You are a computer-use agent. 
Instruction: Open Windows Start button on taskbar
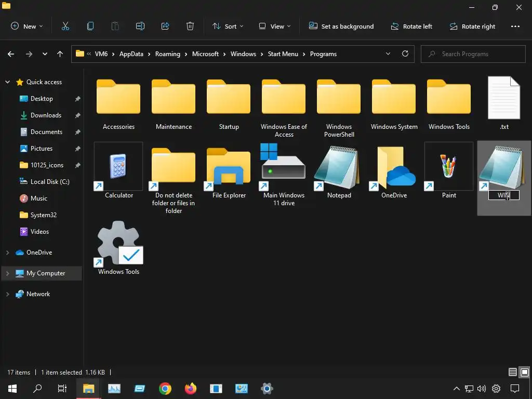pos(12,389)
